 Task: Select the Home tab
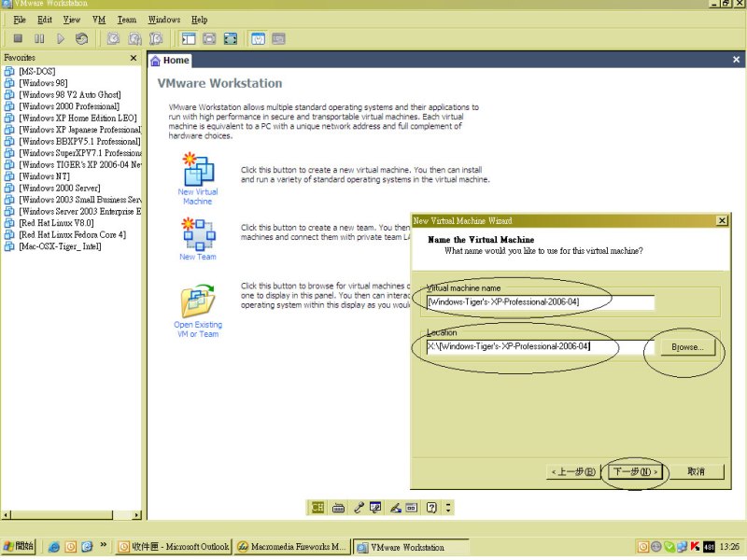coord(170,61)
